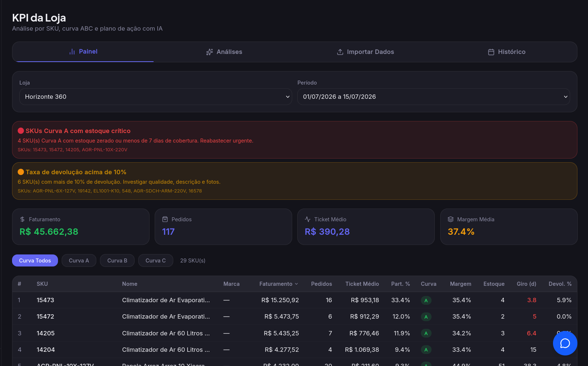Click the devolução SKUs list starting AGR-PNL-6X-127V
This screenshot has width=588, height=366.
[x=110, y=191]
